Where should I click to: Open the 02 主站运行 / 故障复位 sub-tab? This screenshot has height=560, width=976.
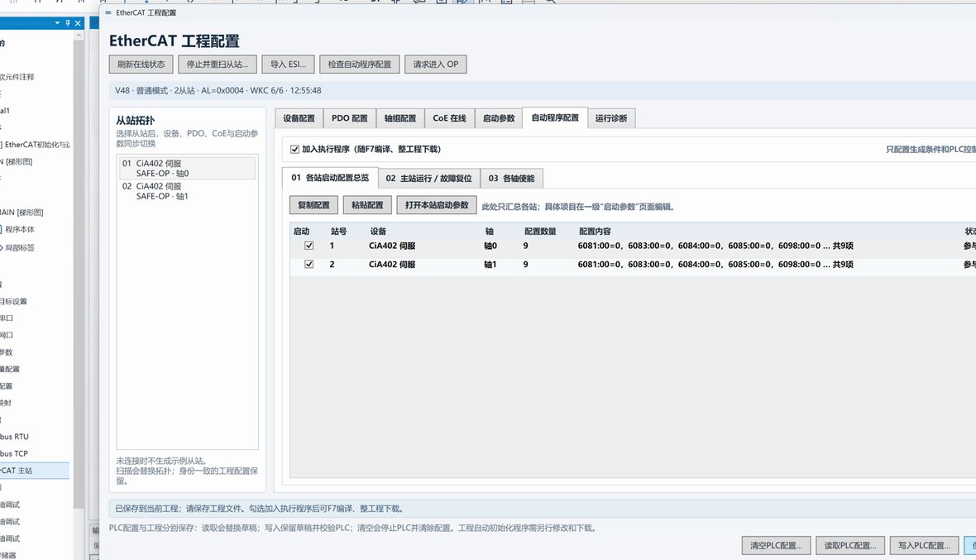[429, 179]
